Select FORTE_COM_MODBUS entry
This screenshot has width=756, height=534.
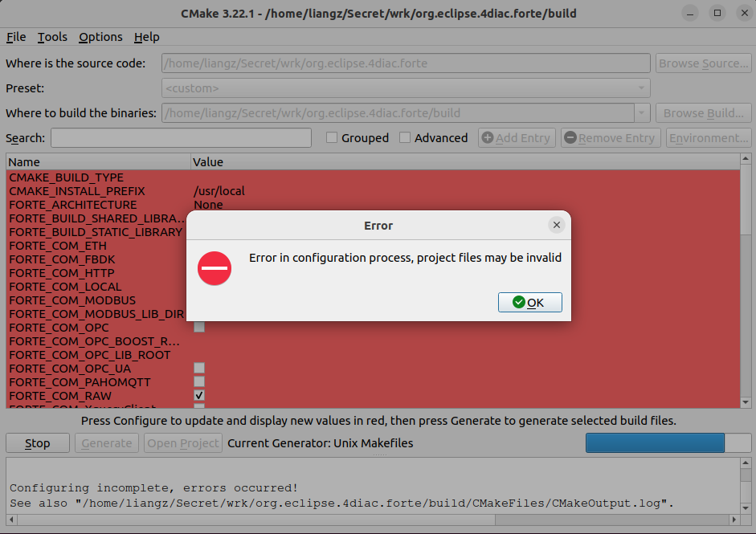72,300
